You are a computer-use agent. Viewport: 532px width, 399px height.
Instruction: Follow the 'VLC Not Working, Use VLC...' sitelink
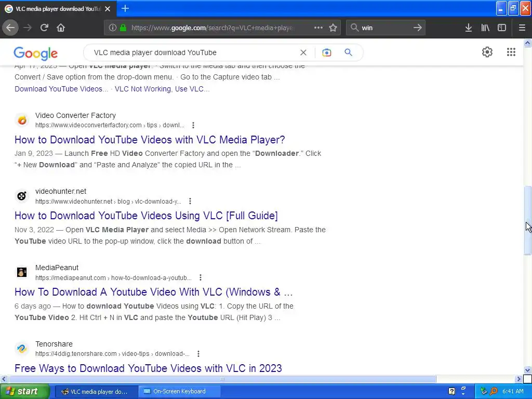point(162,89)
